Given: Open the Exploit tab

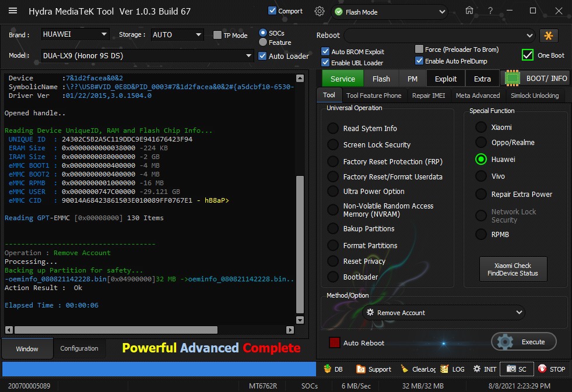Looking at the screenshot, I should pos(445,79).
